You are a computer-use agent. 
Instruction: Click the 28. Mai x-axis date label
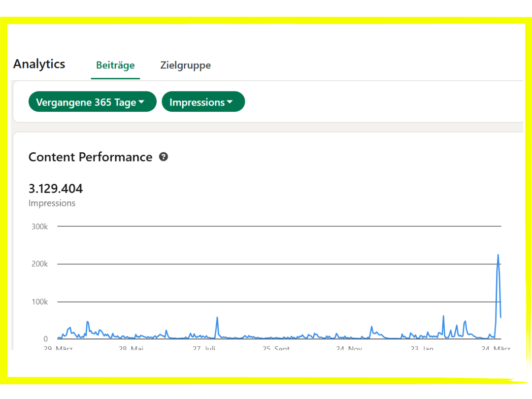point(130,348)
